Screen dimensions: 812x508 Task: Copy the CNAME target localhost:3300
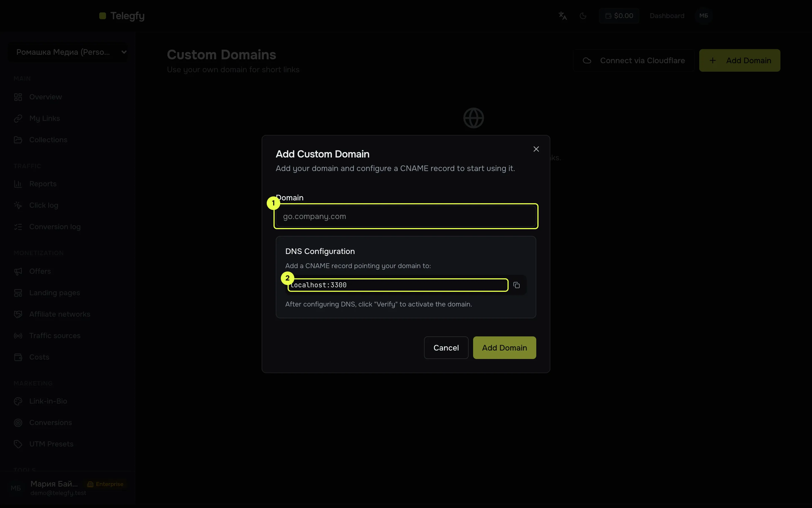click(x=517, y=285)
